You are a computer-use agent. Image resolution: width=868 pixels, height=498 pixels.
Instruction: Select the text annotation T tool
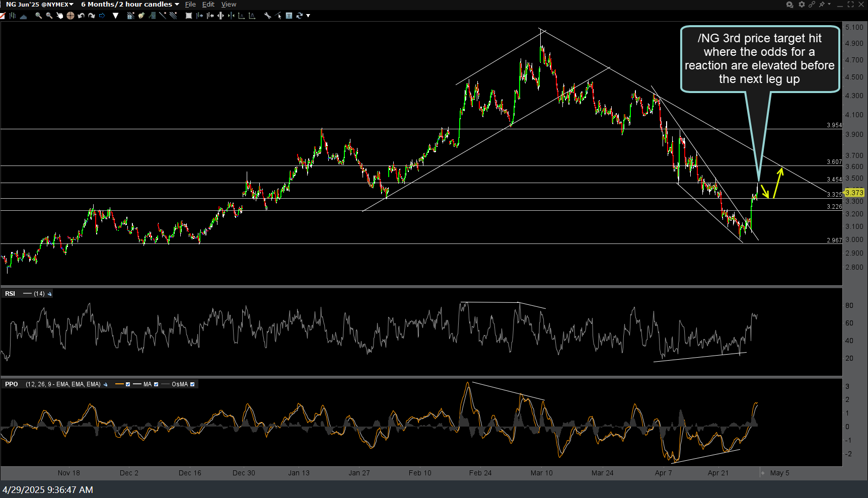pos(289,16)
